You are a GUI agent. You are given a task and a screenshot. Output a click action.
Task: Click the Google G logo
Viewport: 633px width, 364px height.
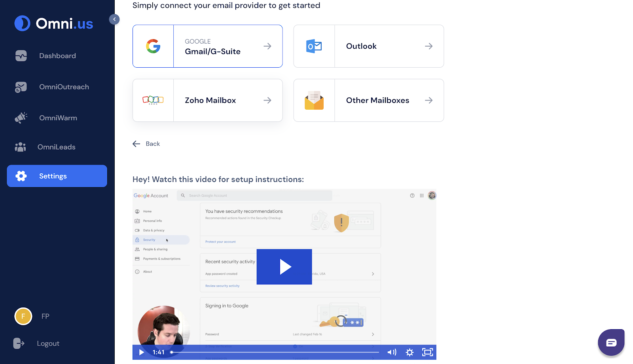(153, 46)
